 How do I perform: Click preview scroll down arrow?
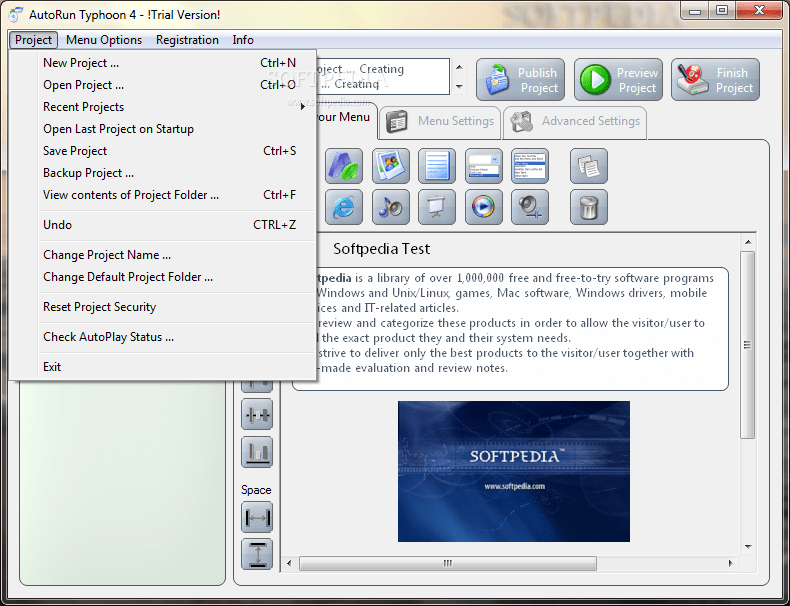(748, 547)
